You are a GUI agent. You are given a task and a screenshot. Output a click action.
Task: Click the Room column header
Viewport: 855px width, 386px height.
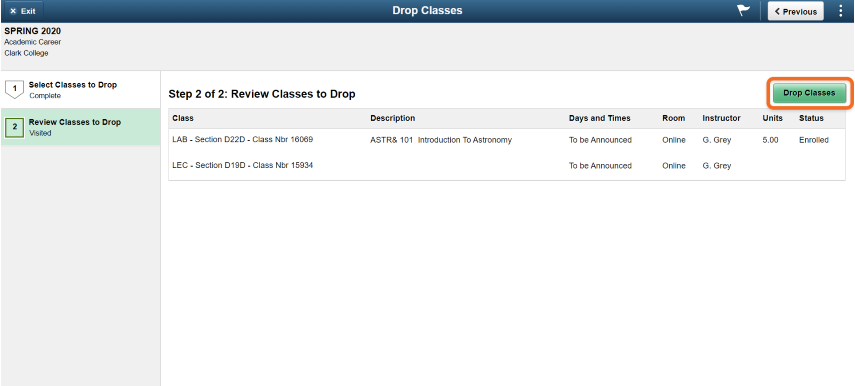click(673, 118)
